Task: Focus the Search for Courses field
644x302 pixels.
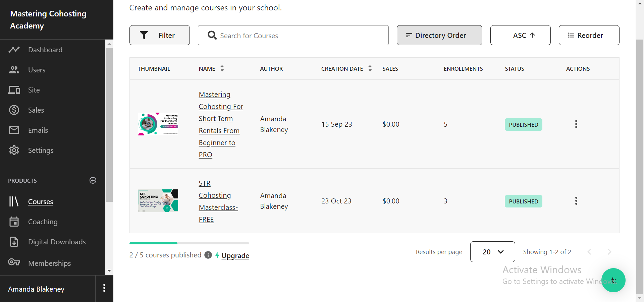Action: [x=299, y=36]
